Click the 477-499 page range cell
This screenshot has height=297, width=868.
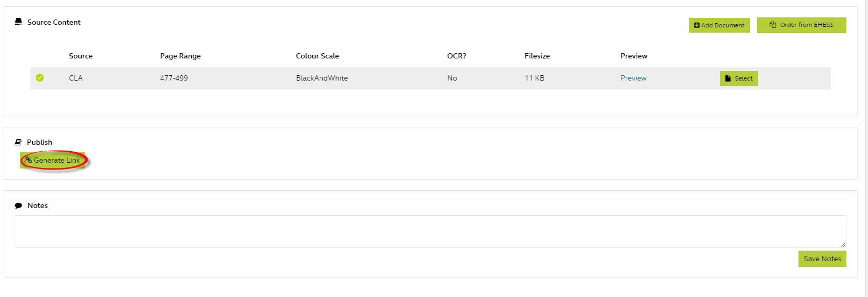click(174, 78)
